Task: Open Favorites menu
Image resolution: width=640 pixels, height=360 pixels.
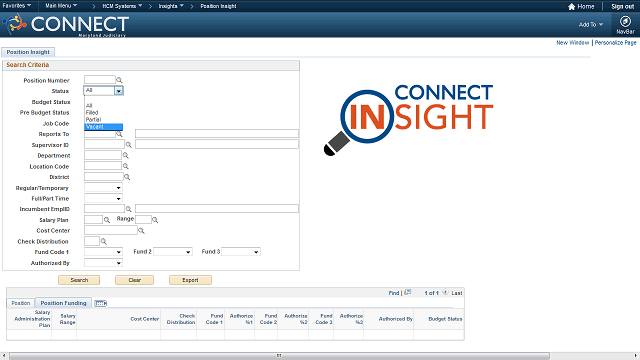Action: click(x=16, y=6)
